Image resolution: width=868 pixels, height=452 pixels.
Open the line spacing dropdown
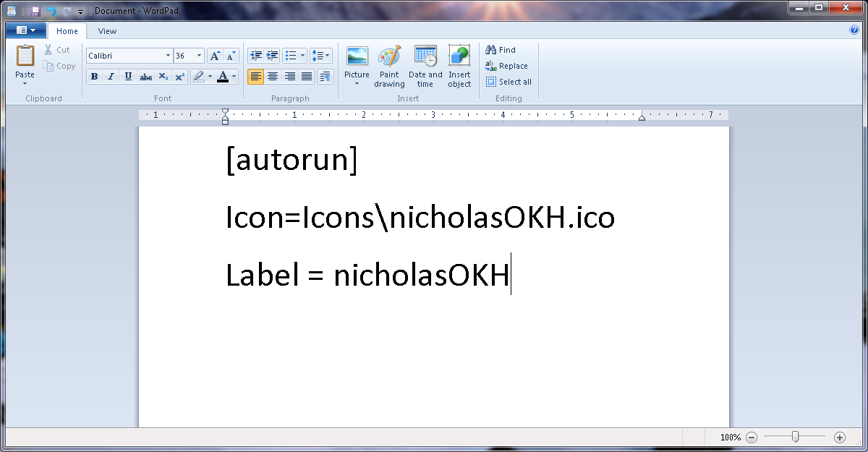(321, 54)
